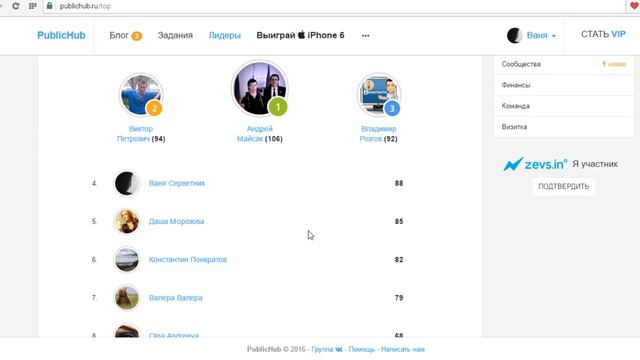Click Ваня's avatar in the header

tap(514, 36)
